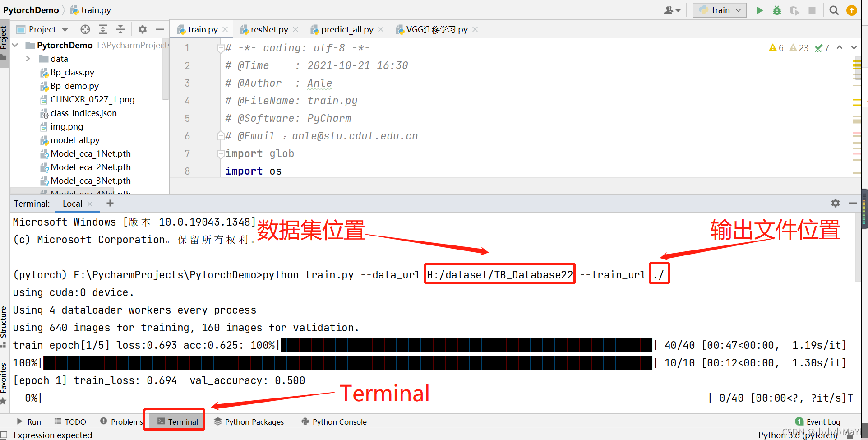868x440 pixels.
Task: Select Model_eca_1Net.pth file
Action: coord(90,153)
